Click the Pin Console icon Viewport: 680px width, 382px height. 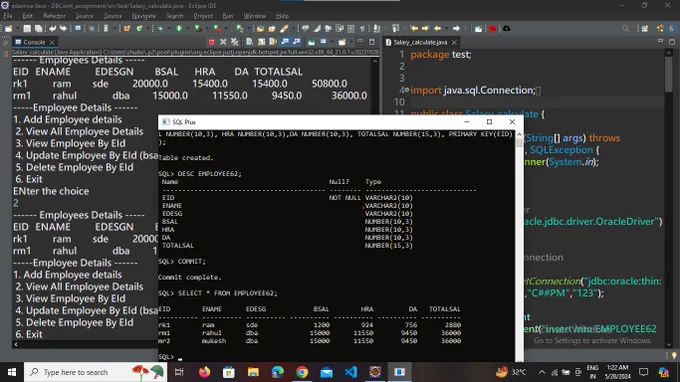[311, 42]
